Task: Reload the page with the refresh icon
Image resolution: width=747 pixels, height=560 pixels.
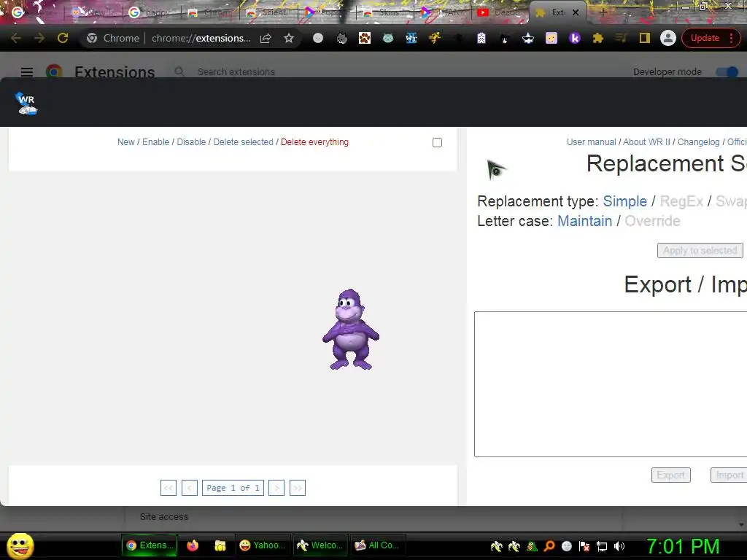Action: pos(63,38)
